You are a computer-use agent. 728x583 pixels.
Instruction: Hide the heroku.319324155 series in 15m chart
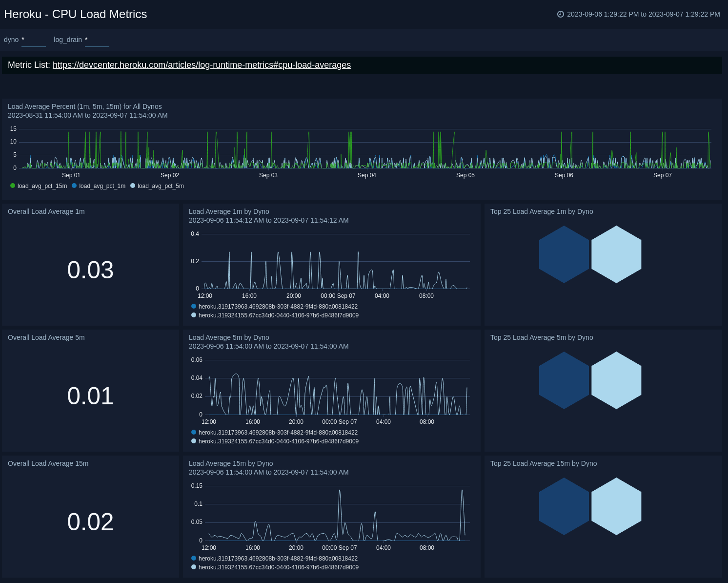(x=194, y=567)
